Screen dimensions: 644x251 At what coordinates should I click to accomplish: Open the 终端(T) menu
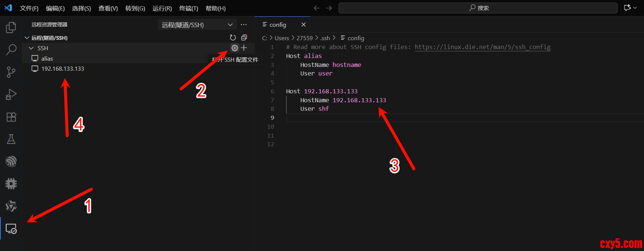[189, 8]
